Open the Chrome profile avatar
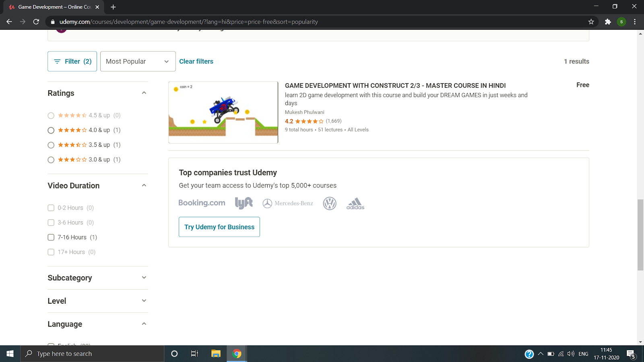 [621, 22]
